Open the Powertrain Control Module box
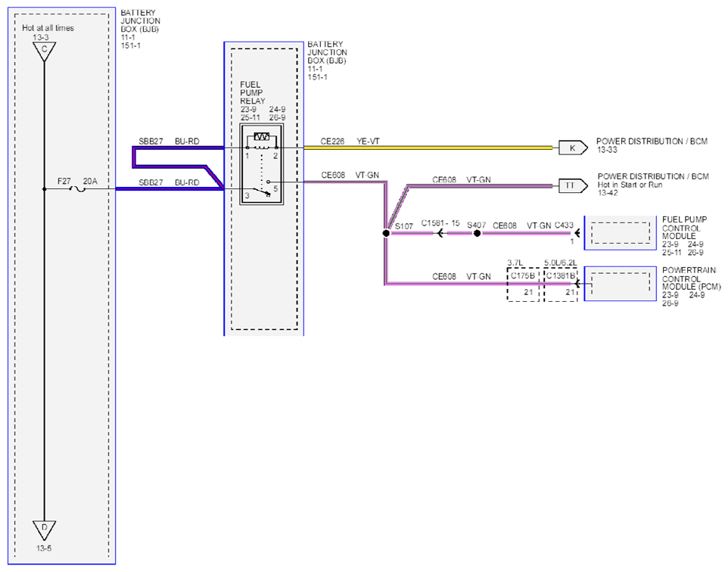728x572 pixels. pos(621,284)
